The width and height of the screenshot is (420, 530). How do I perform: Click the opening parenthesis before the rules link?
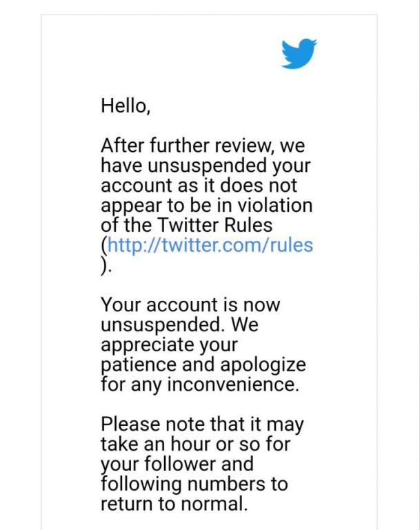pos(104,246)
